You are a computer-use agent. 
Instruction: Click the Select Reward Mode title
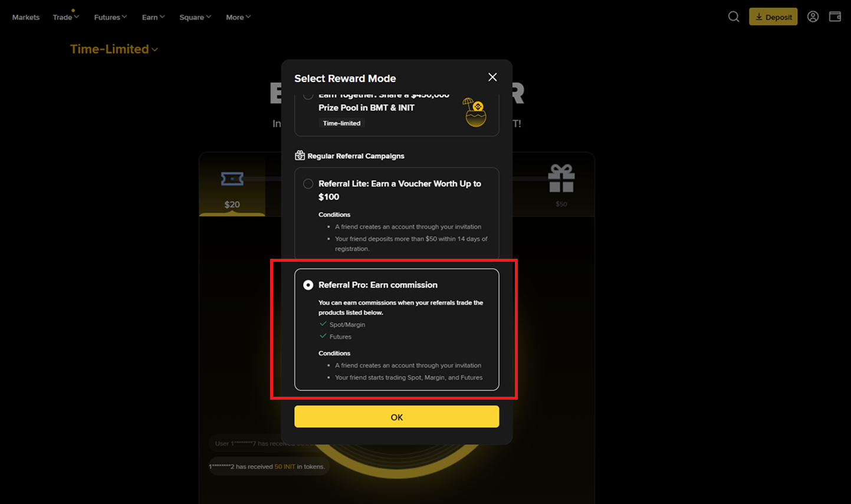(x=345, y=78)
